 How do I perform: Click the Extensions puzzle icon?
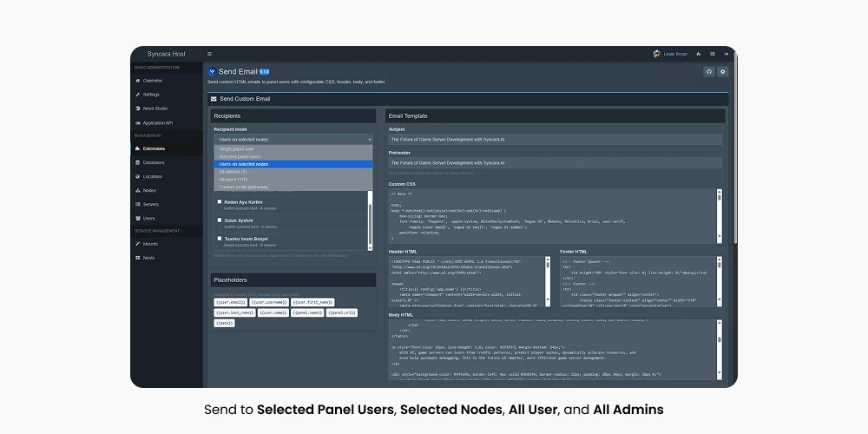pos(138,148)
